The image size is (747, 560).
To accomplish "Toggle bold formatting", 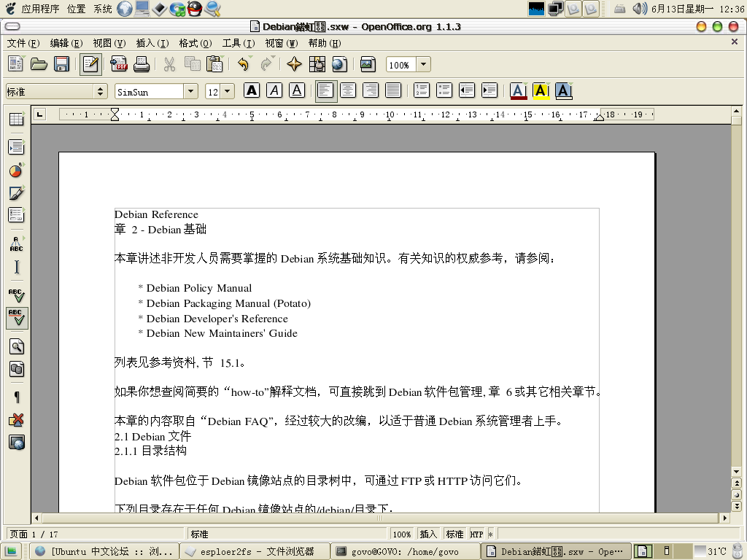I will point(252,90).
